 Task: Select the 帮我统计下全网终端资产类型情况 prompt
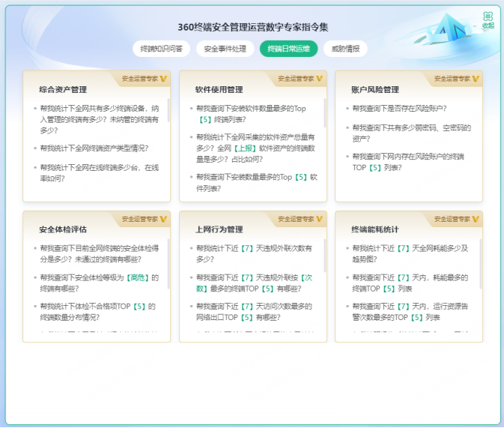coord(94,148)
